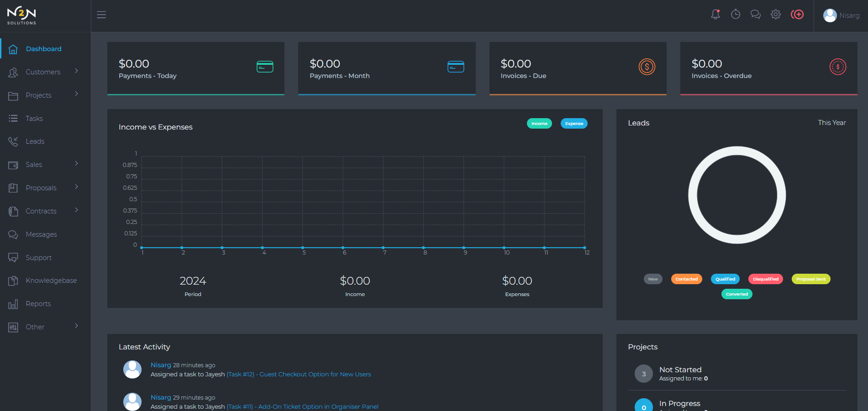Click the red quick-add plus icon
868x411 pixels.
pos(797,15)
